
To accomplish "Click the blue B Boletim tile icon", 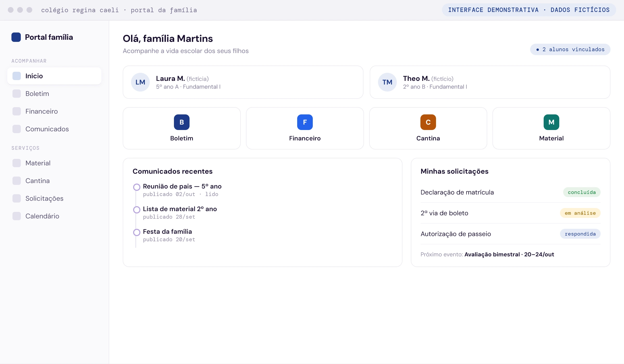I will (x=182, y=122).
